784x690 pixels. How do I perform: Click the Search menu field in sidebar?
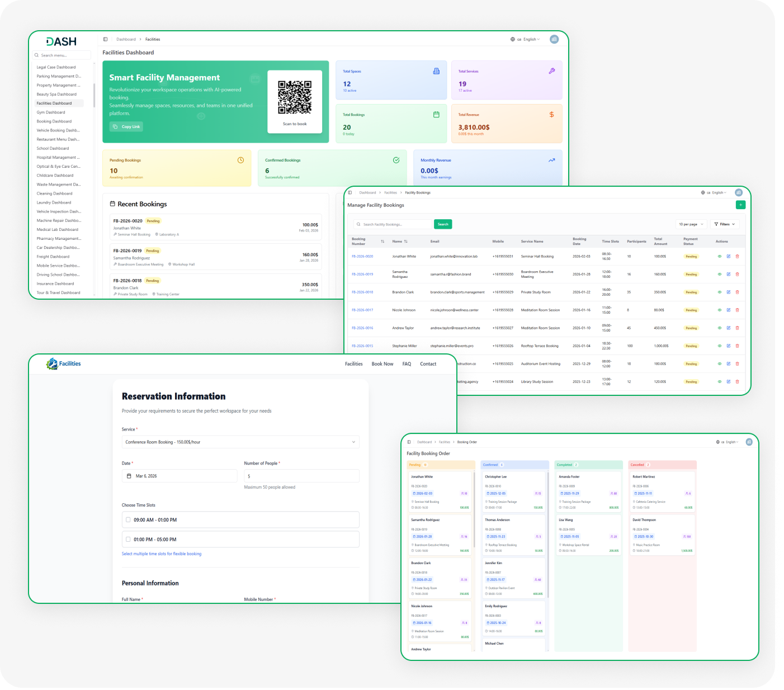tap(62, 55)
